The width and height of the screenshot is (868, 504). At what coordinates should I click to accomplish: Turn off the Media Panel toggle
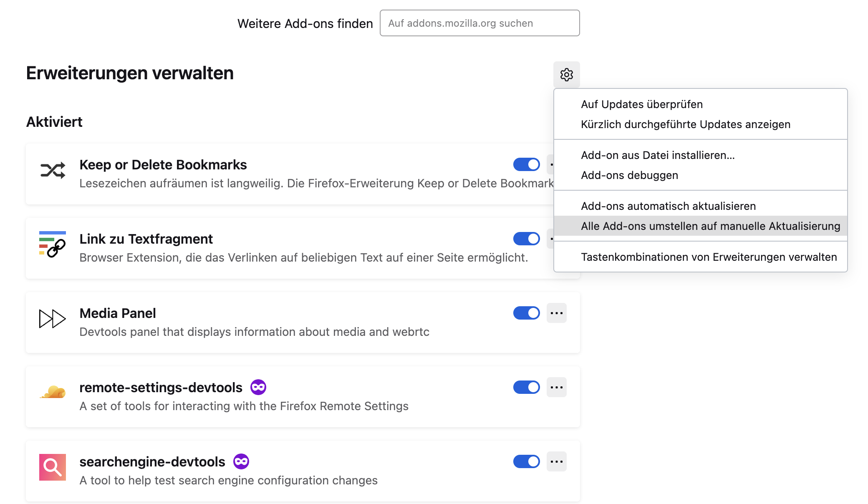point(526,313)
